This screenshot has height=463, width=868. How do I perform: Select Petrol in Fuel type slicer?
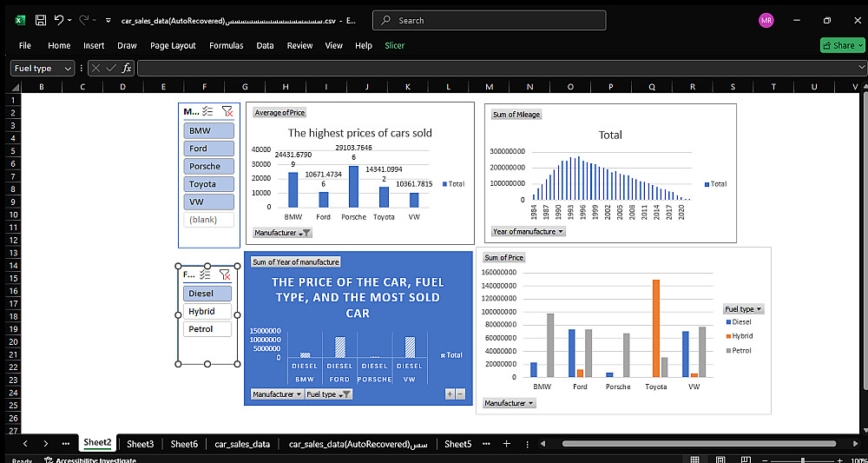pos(207,329)
